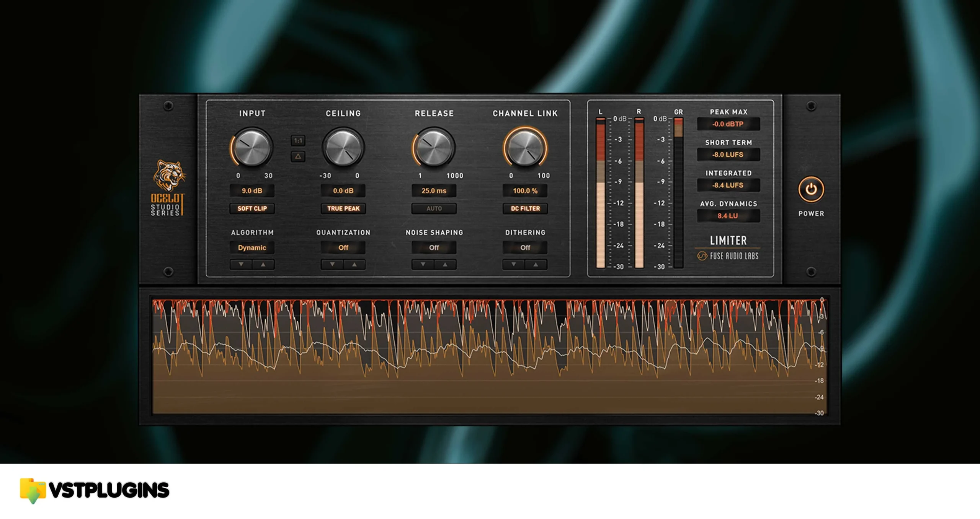Image resolution: width=980 pixels, height=519 pixels.
Task: Open the Noise Shaping Off selector
Action: click(x=434, y=247)
